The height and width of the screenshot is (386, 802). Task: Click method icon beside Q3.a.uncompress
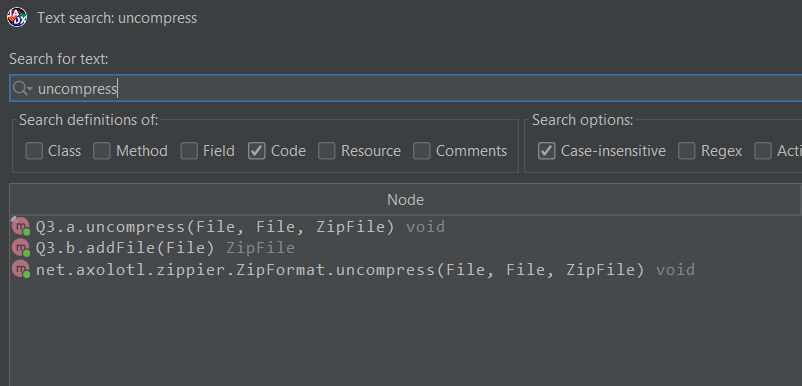pos(21,226)
